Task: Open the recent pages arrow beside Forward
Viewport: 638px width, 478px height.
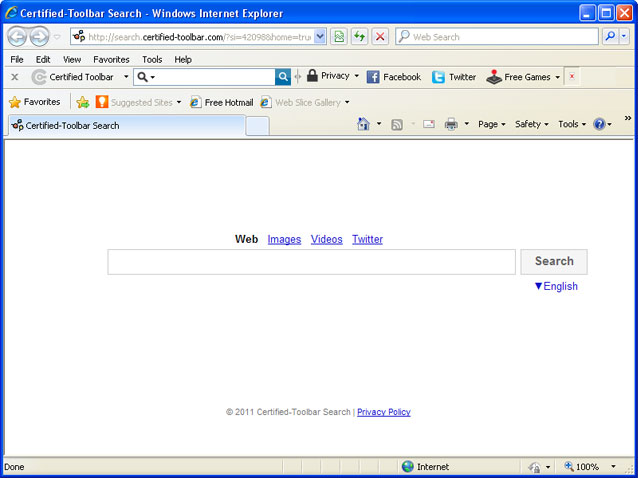Action: [x=57, y=37]
